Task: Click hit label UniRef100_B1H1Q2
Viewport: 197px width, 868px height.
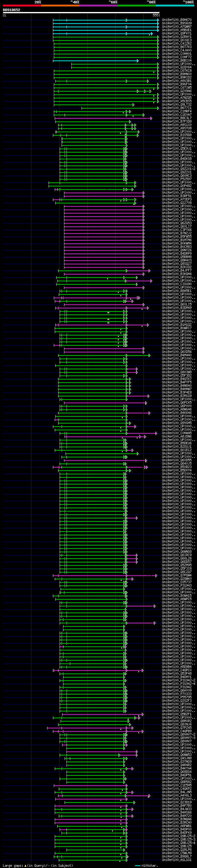Action: coord(177,325)
